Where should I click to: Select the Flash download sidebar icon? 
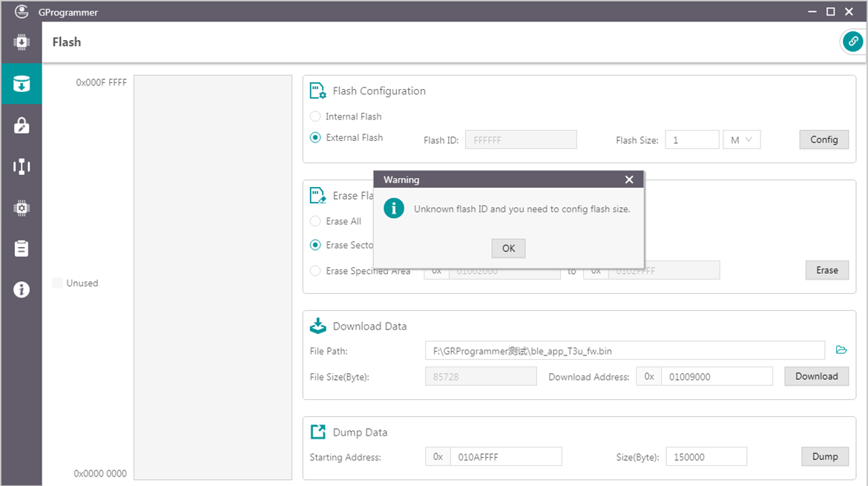tap(22, 83)
